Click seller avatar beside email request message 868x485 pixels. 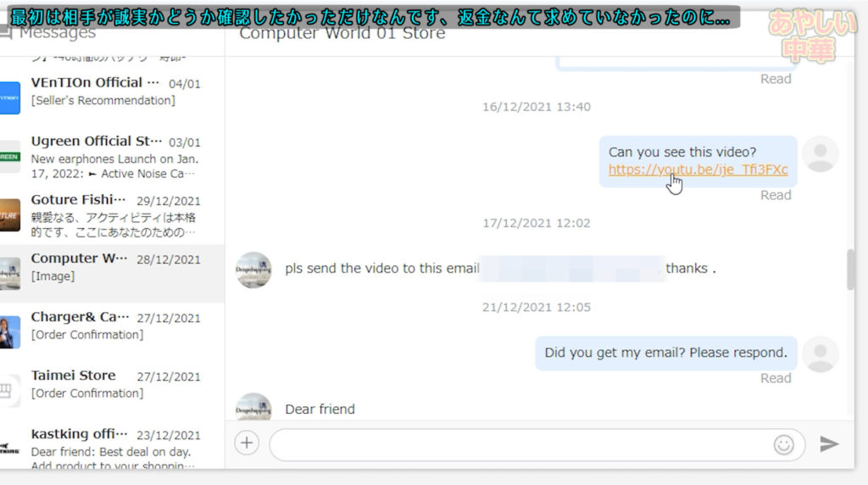tap(253, 270)
